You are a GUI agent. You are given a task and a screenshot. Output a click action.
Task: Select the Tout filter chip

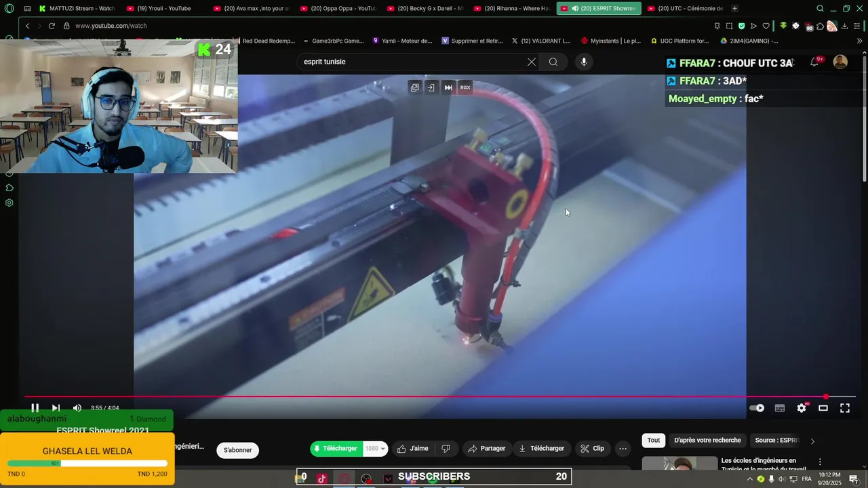[x=654, y=440]
